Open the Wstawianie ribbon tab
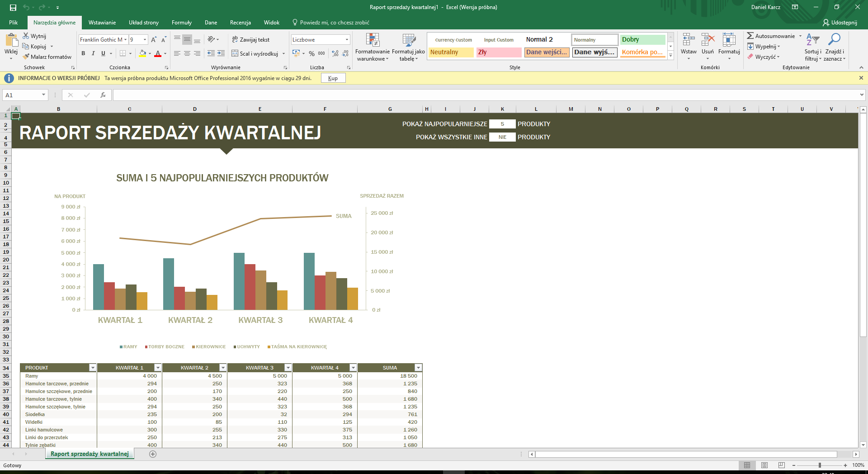The height and width of the screenshot is (474, 868). coord(102,23)
